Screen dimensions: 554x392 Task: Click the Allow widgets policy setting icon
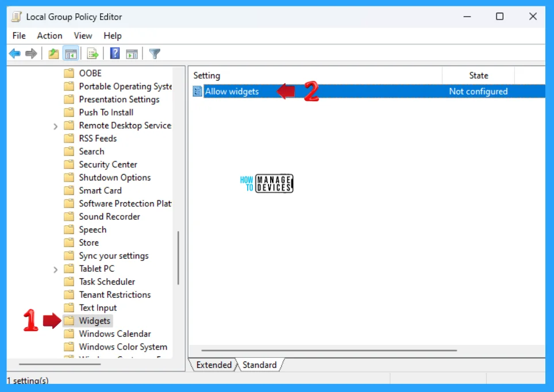[x=198, y=91]
